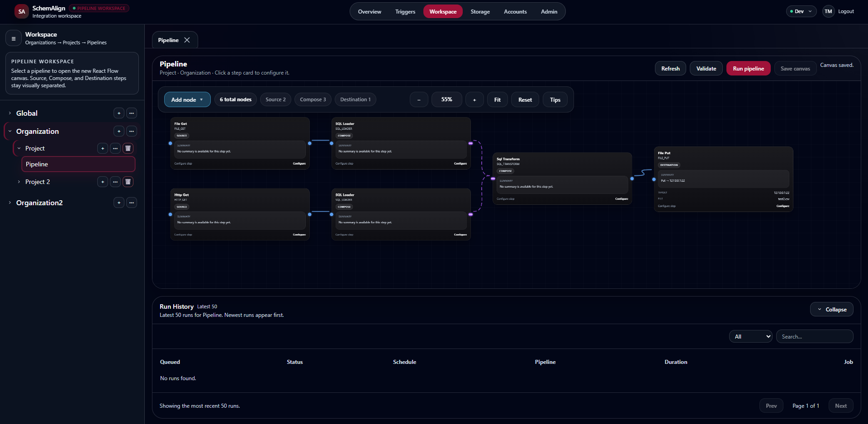Open Global more options menu
868x424 pixels.
tap(132, 113)
